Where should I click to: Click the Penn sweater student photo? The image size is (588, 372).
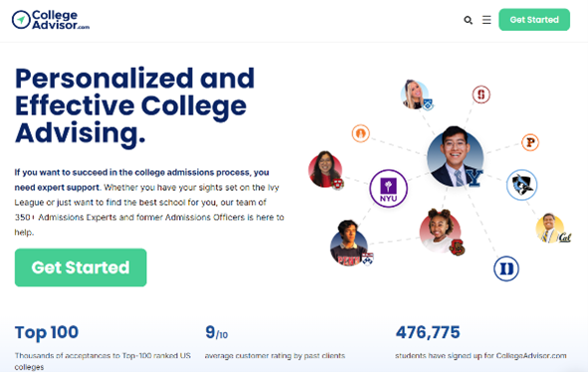(x=349, y=243)
